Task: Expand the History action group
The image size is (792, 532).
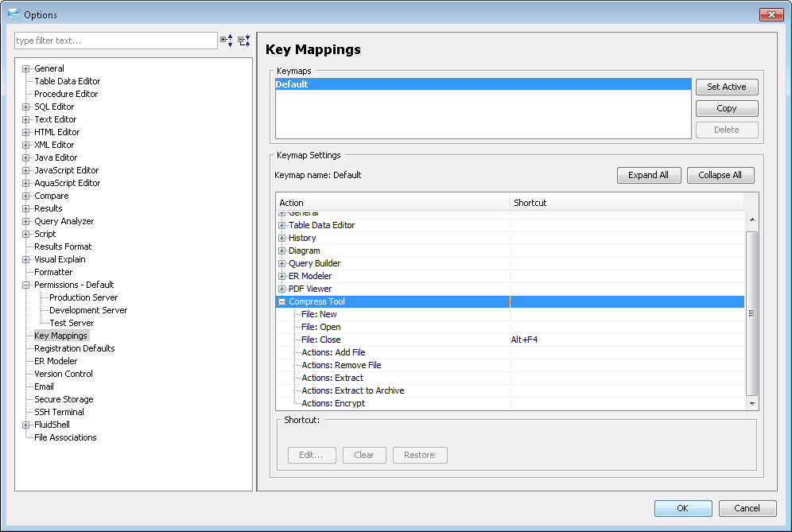Action: click(x=281, y=238)
